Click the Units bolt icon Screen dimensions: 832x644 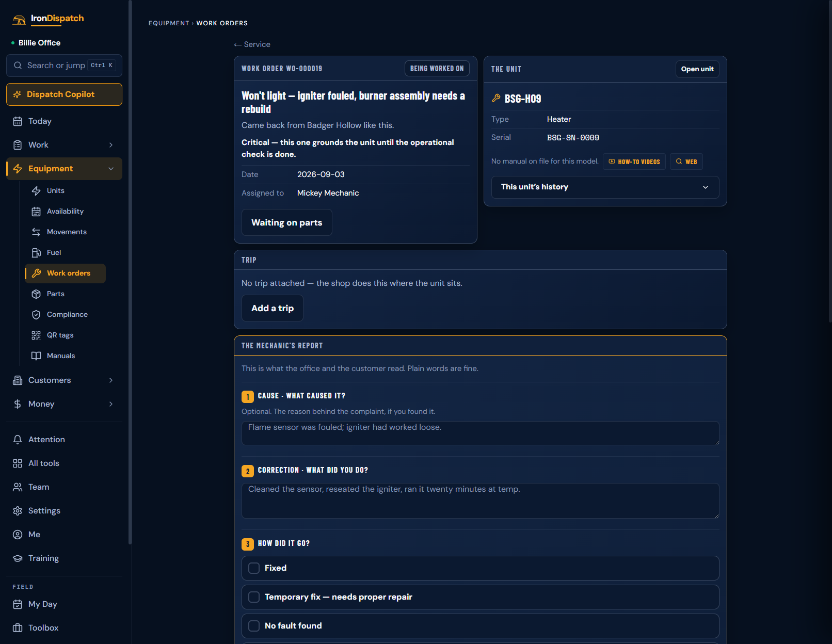point(36,191)
